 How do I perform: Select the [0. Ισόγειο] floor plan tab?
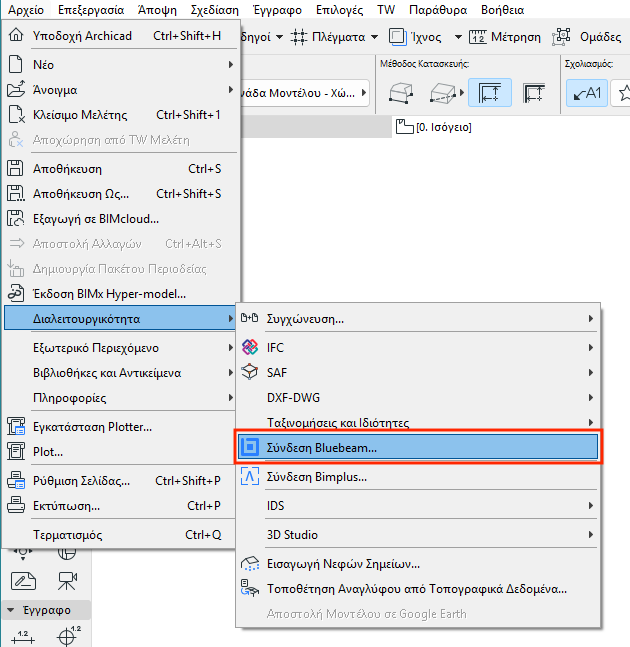click(x=434, y=127)
